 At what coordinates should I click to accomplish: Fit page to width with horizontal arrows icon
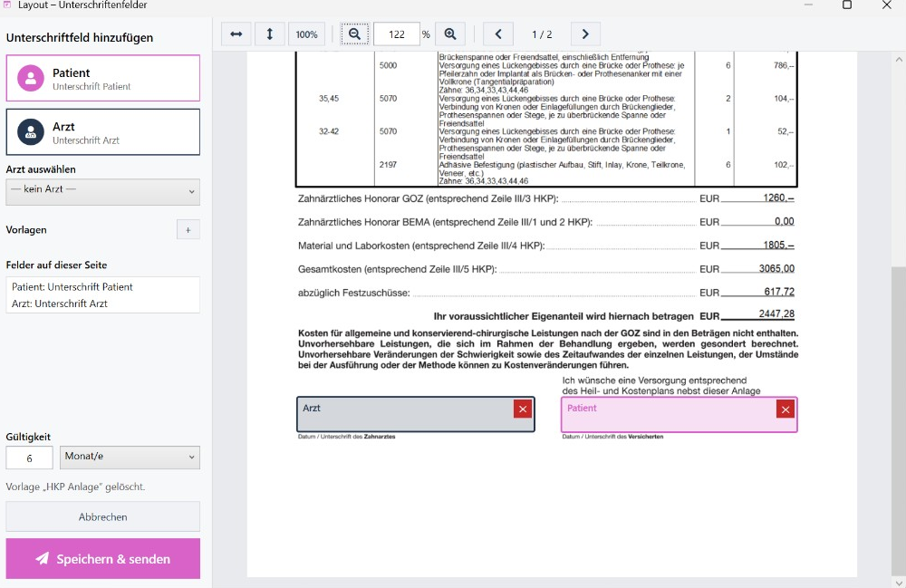236,34
